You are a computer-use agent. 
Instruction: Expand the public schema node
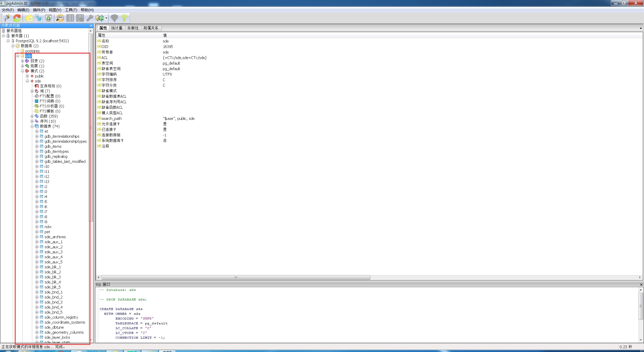tap(27, 76)
